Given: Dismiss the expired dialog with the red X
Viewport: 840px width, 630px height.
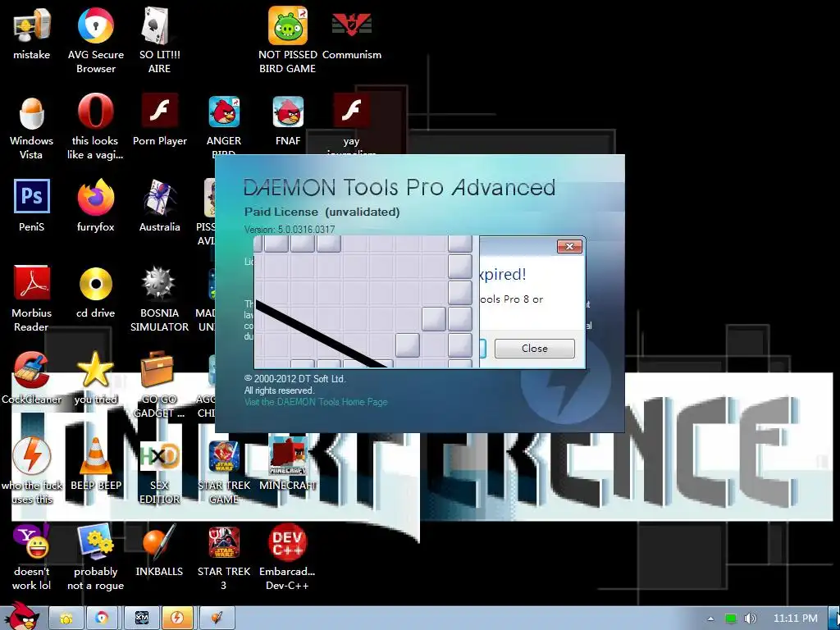Looking at the screenshot, I should 569,246.
